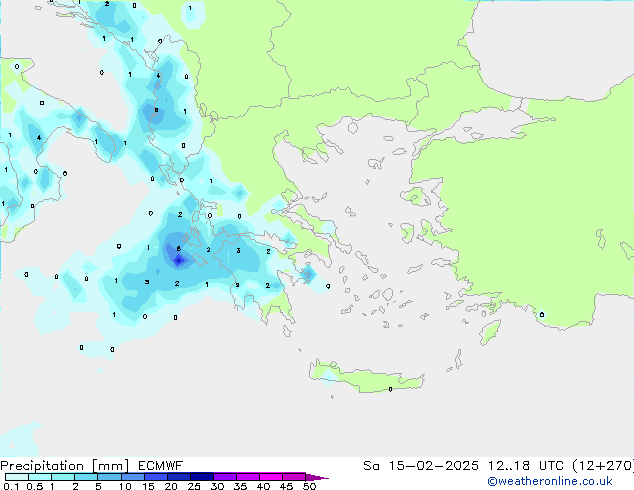The width and height of the screenshot is (634, 490).
Task: Select the 5–10 mm legend color swatch
Action: pos(109,477)
